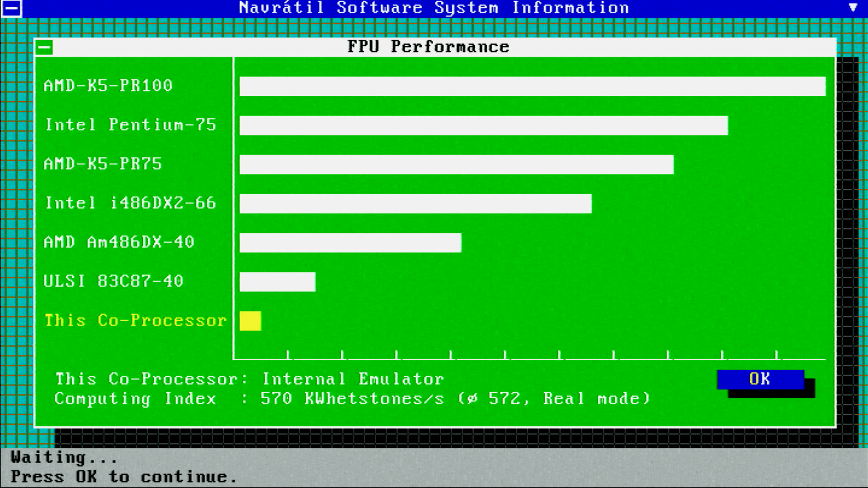Click the down arrow in the title bar
Viewport: 868px width, 488px height.
[x=853, y=8]
